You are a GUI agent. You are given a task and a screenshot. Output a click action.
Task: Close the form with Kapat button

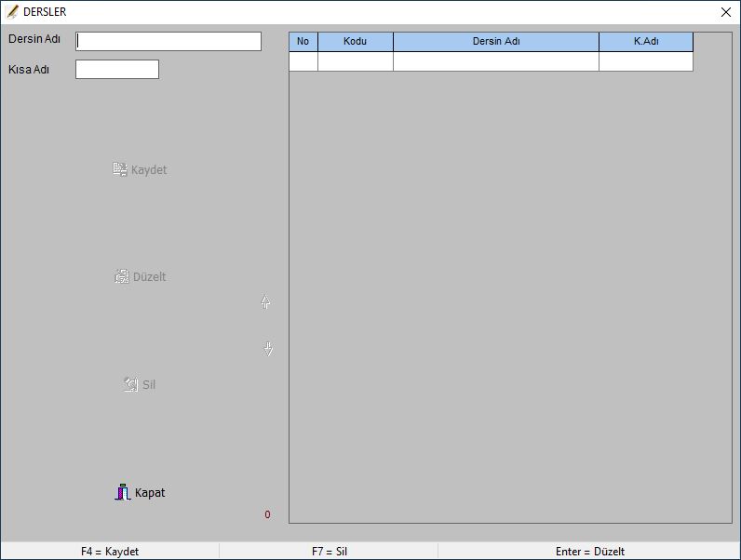pyautogui.click(x=140, y=492)
